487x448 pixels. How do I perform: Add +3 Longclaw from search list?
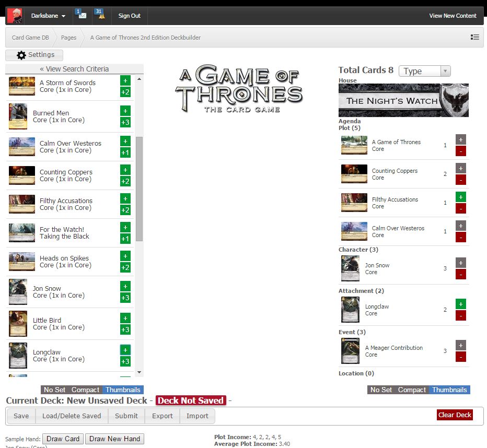125,361
